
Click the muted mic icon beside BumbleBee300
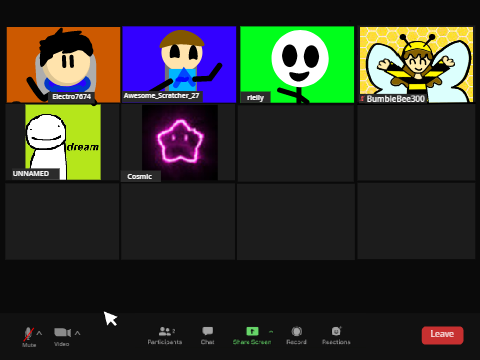[x=362, y=99]
